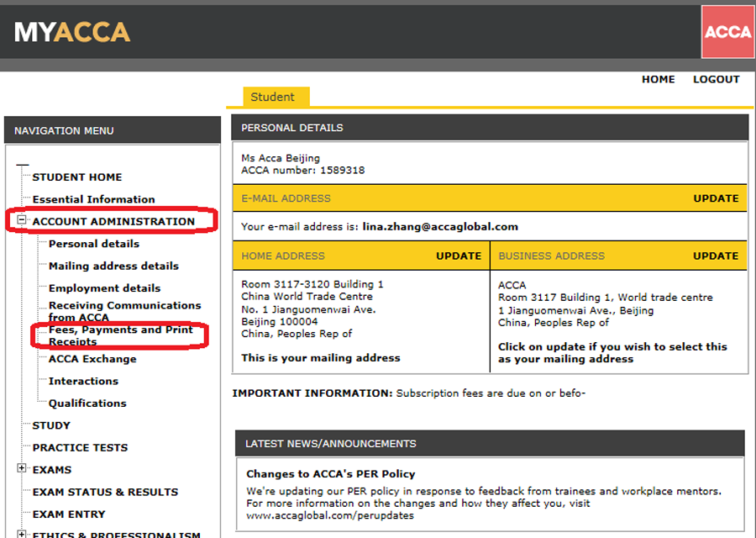This screenshot has height=538, width=756.
Task: Open STUDY in navigation menu
Action: (51, 425)
